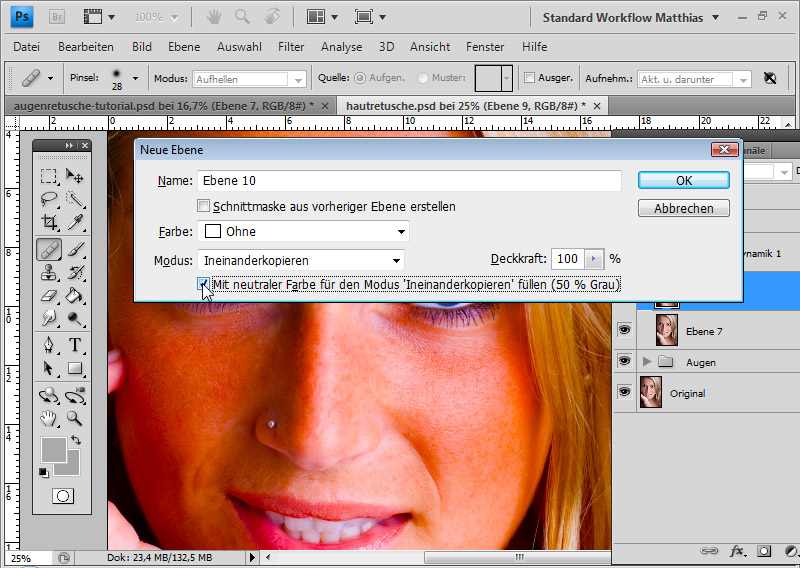Click the Abbrechen button
Image resolution: width=800 pixels, height=568 pixels.
click(683, 209)
